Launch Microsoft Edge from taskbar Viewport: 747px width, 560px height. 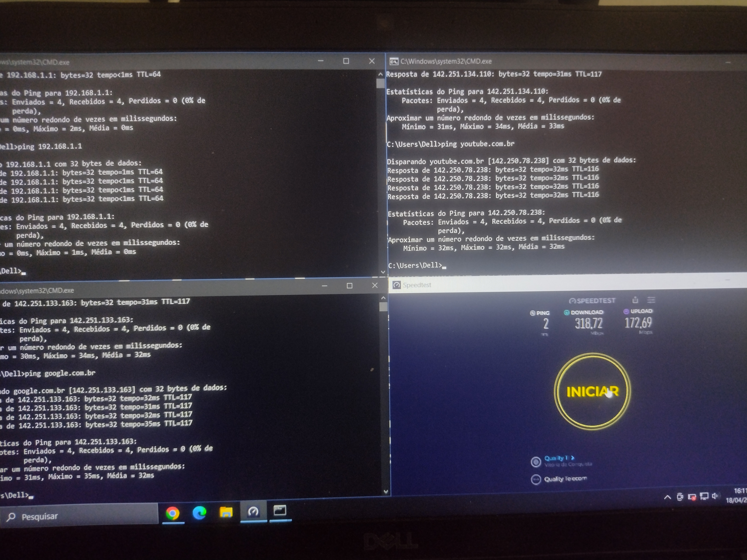click(199, 513)
